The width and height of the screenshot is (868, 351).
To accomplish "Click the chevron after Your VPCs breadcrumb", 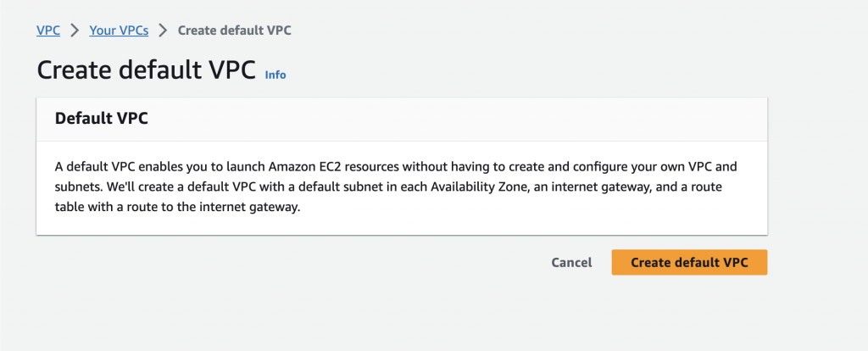I will coord(163,31).
